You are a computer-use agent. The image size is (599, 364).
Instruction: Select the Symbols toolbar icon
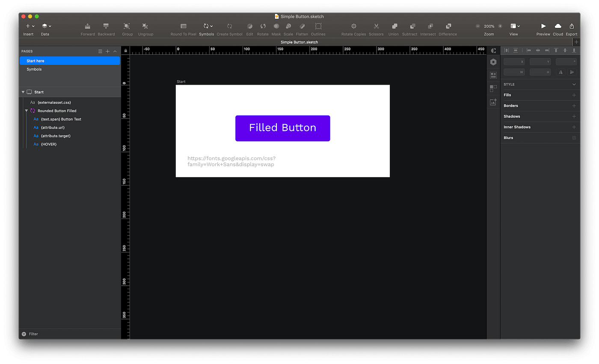pyautogui.click(x=206, y=27)
